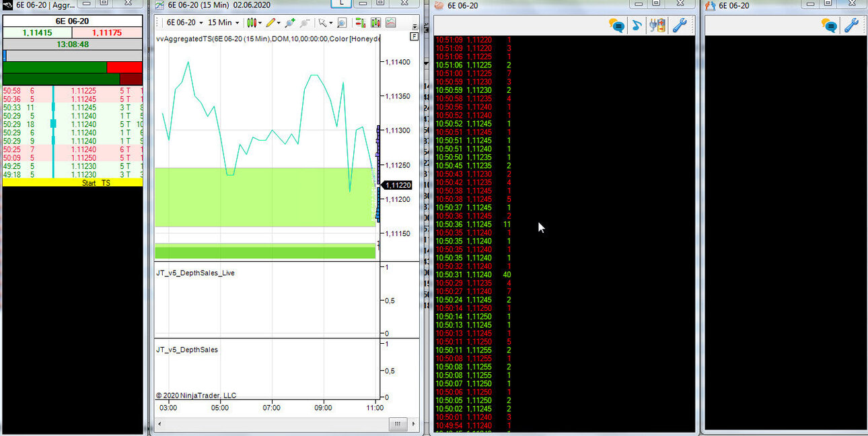This screenshot has height=436, width=868.
Task: Expand the chart toolbar overflow arrow
Action: coord(415,27)
